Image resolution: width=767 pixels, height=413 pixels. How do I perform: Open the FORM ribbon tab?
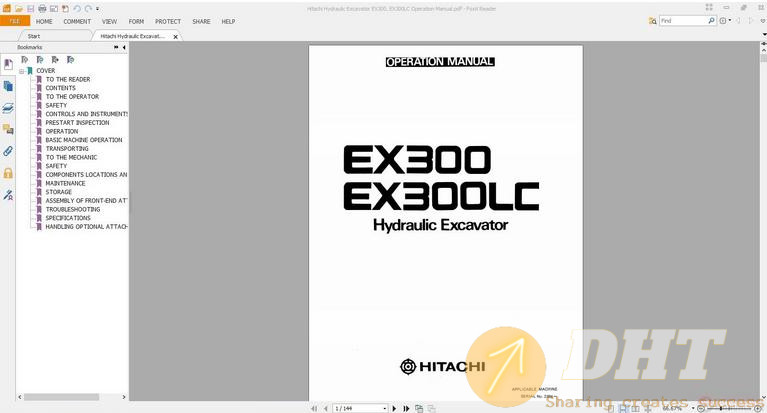click(x=136, y=22)
